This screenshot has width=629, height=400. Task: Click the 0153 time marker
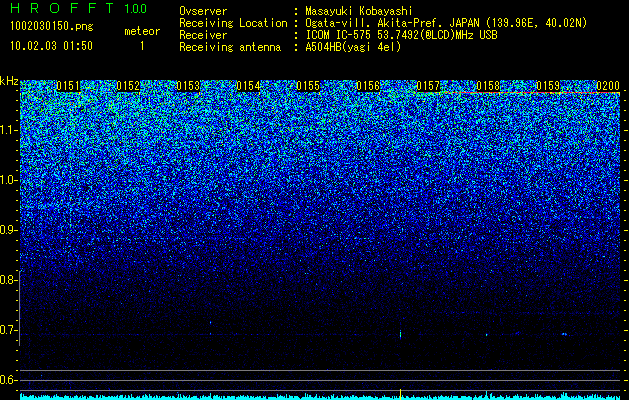[x=188, y=86]
